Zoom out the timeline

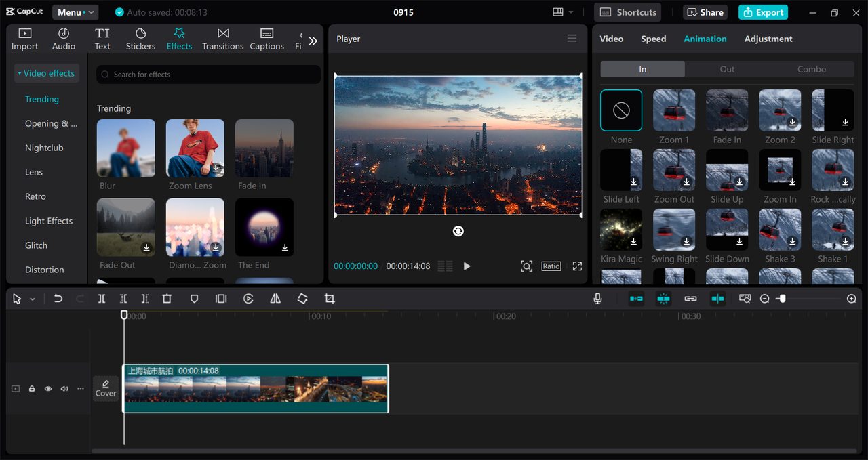point(764,299)
